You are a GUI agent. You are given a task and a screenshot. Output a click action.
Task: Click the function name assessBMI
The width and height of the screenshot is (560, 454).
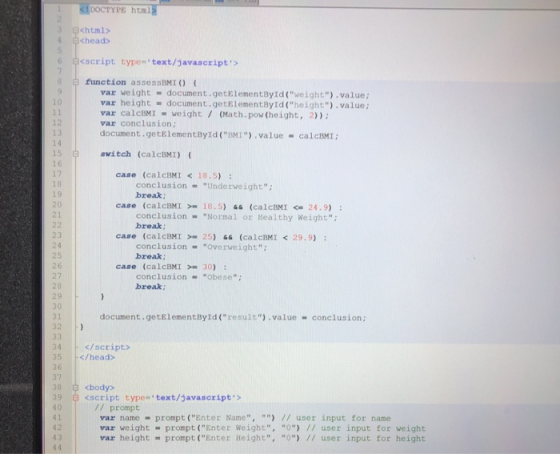[153, 83]
